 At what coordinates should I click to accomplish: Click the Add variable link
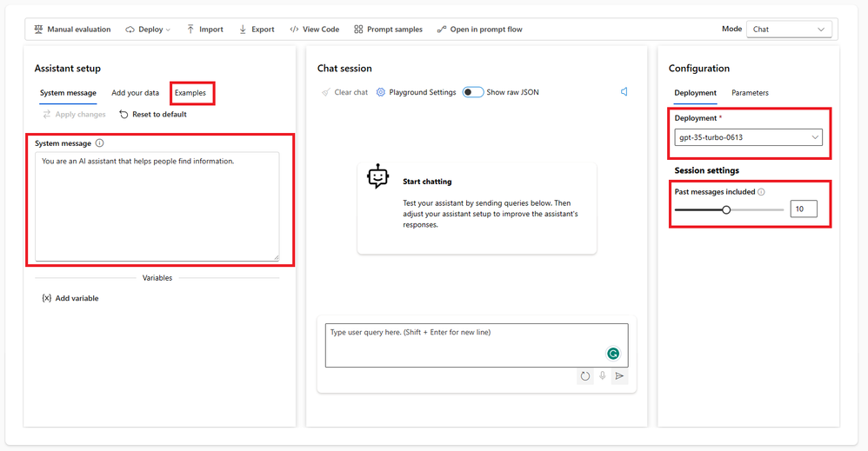point(77,298)
